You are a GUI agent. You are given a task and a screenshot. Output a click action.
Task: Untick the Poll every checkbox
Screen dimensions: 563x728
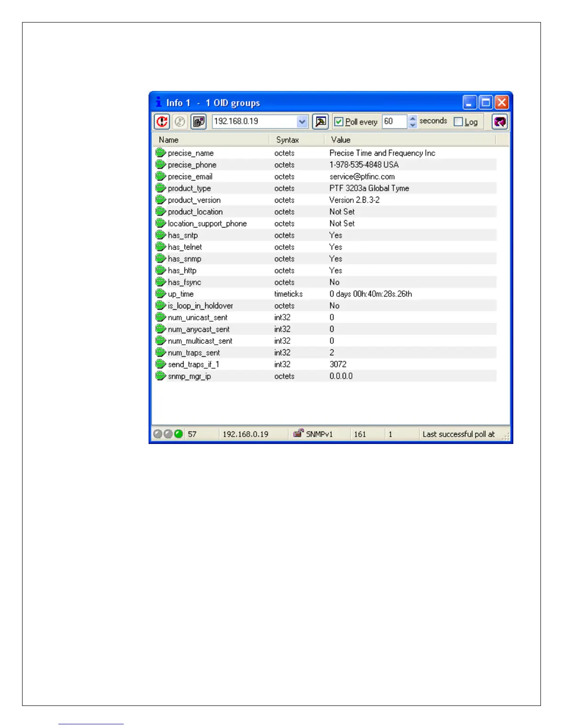click(x=339, y=122)
